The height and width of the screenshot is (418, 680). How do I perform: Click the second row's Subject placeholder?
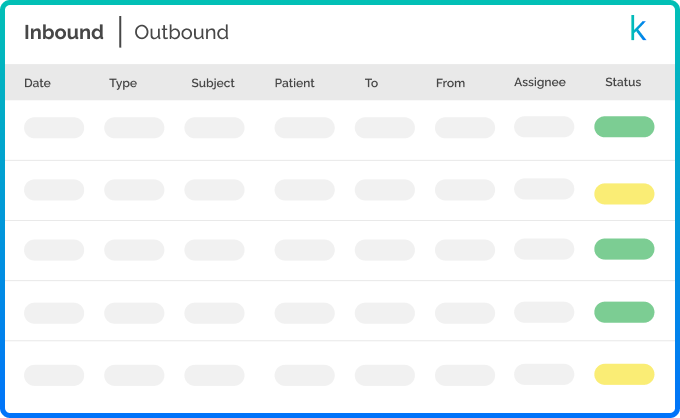tap(214, 190)
